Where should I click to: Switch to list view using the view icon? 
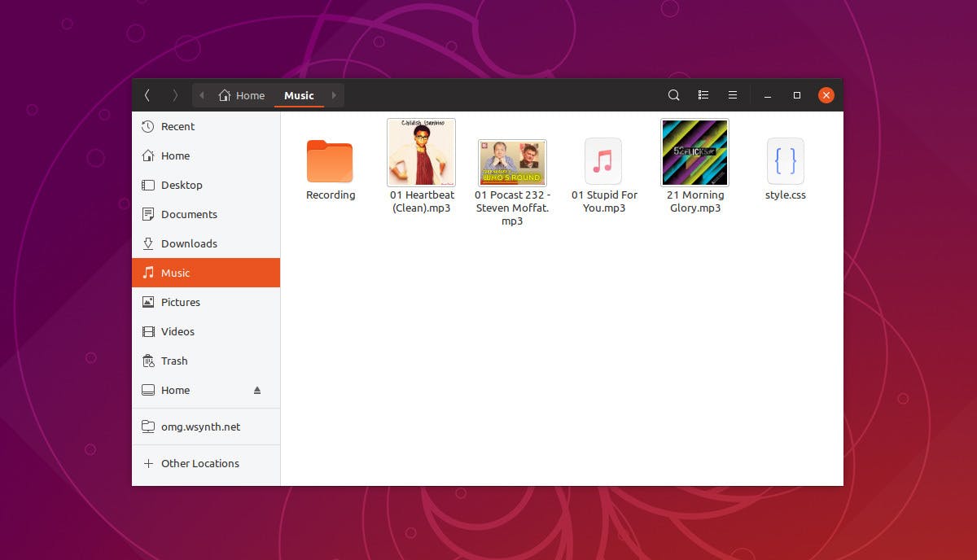tap(703, 95)
